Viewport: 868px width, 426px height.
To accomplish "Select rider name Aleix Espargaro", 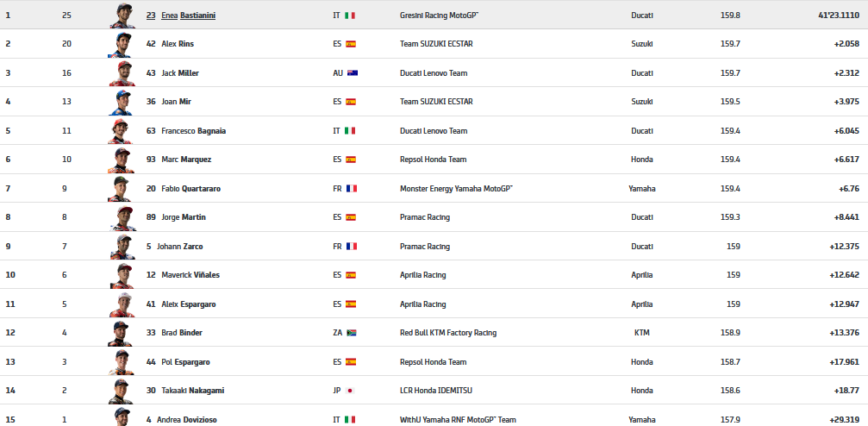I will [188, 304].
